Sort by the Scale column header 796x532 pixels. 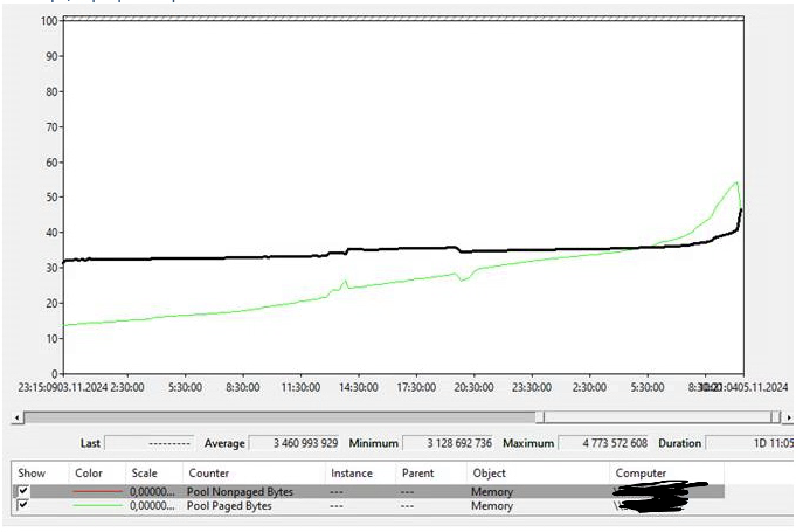coord(144,473)
